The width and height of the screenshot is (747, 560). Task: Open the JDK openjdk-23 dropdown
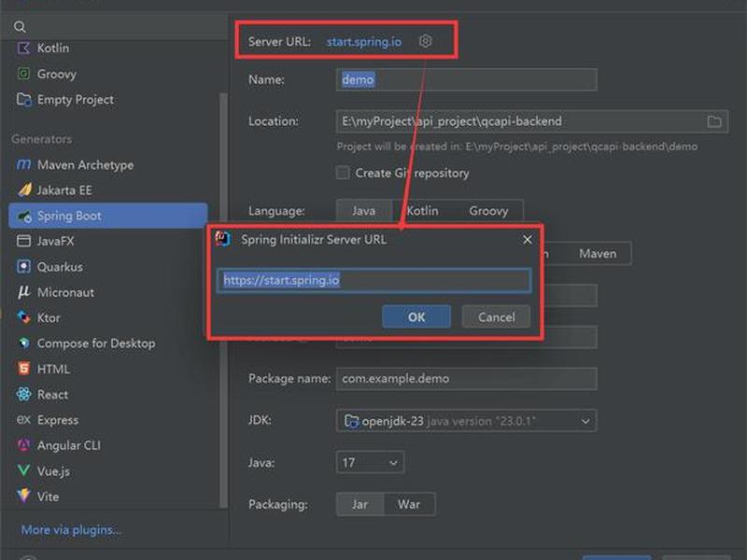point(466,421)
